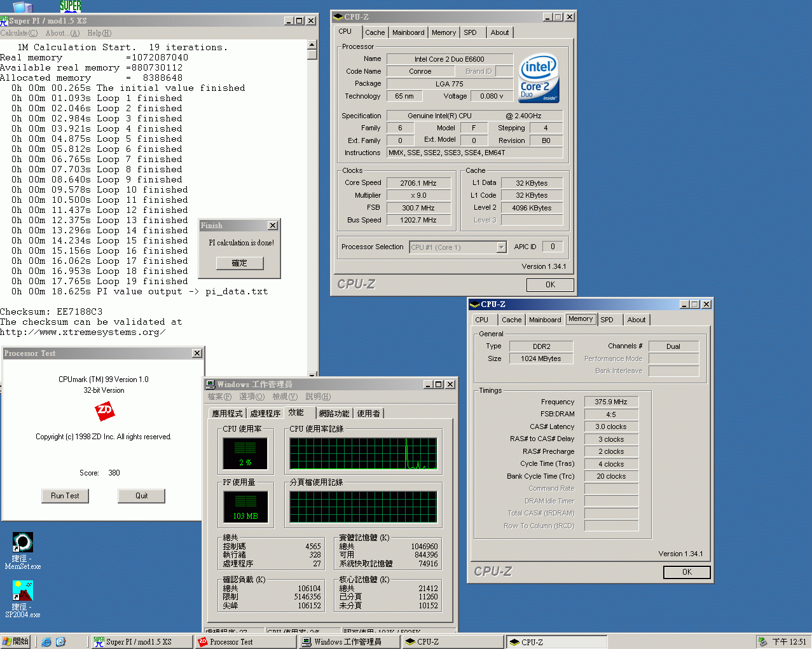This screenshot has width=812, height=649.
Task: Click the Code Name value "Conroe"
Action: (420, 71)
